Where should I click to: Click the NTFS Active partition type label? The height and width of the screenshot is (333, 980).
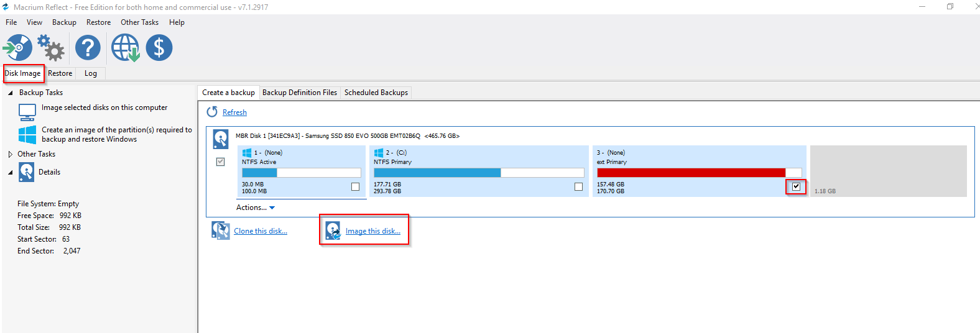[x=259, y=162]
